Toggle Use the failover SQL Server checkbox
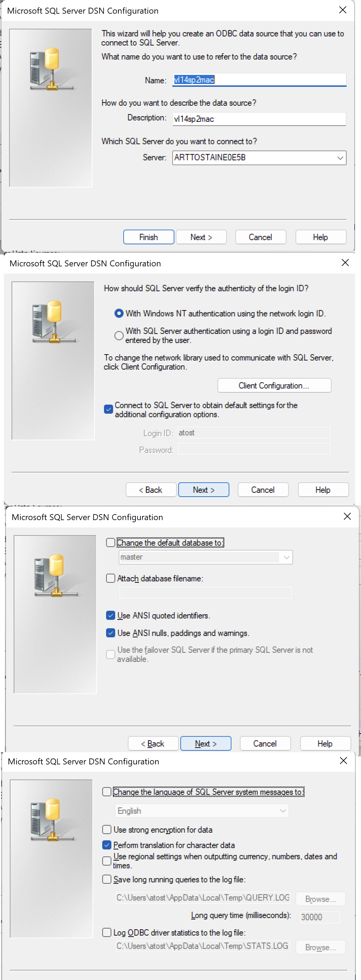 pos(111,654)
